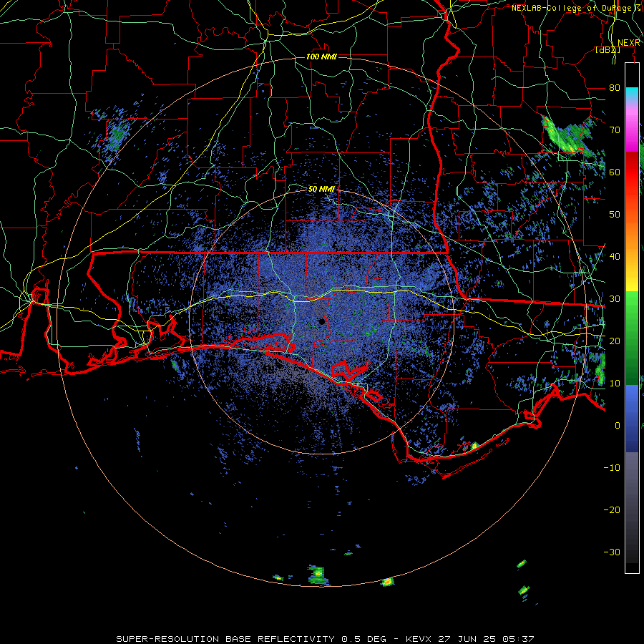Select the 40 value on dBZ scale
This screenshot has height=644, width=644.
(615, 257)
